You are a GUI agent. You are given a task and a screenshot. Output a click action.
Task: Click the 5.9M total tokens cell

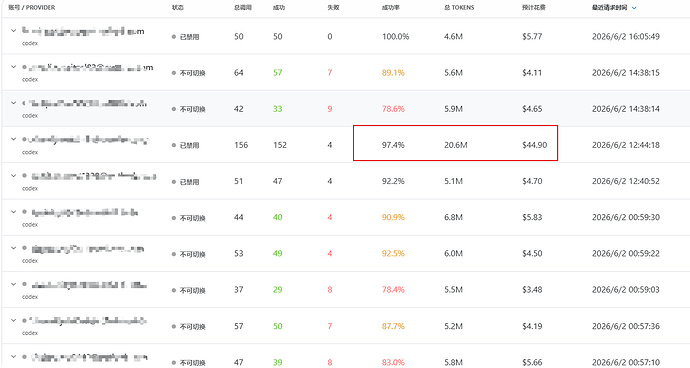(453, 109)
